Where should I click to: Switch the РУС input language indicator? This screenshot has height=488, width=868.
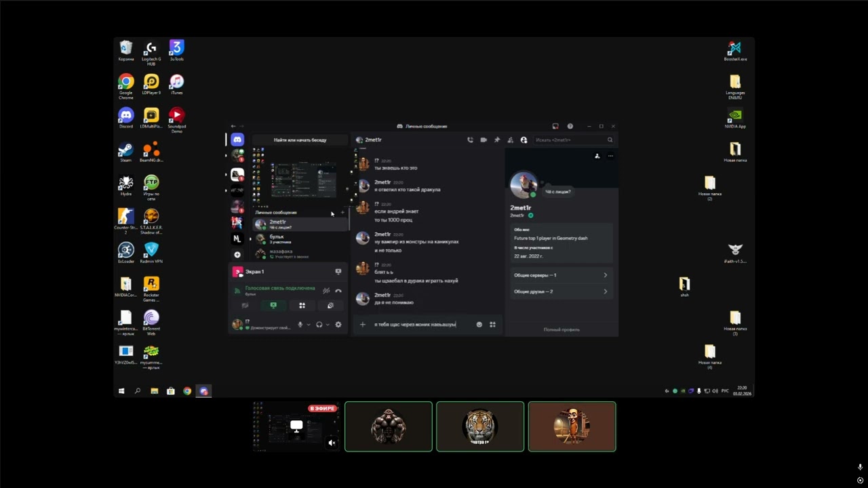[725, 391]
